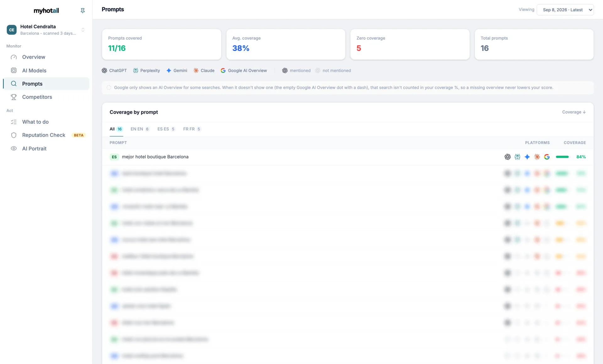The height and width of the screenshot is (364, 603).
Task: Expand the Hotel Cendralta account switcher
Action: coord(83,30)
